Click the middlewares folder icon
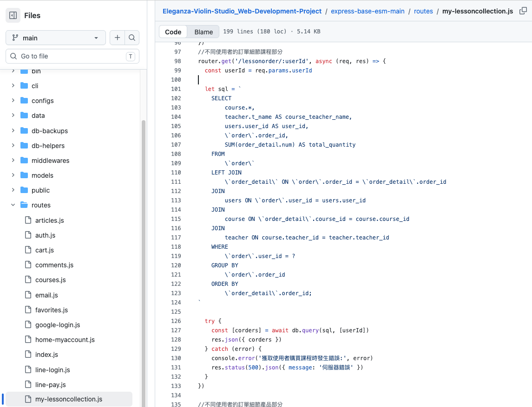Image resolution: width=532 pixels, height=407 pixels. click(x=24, y=161)
